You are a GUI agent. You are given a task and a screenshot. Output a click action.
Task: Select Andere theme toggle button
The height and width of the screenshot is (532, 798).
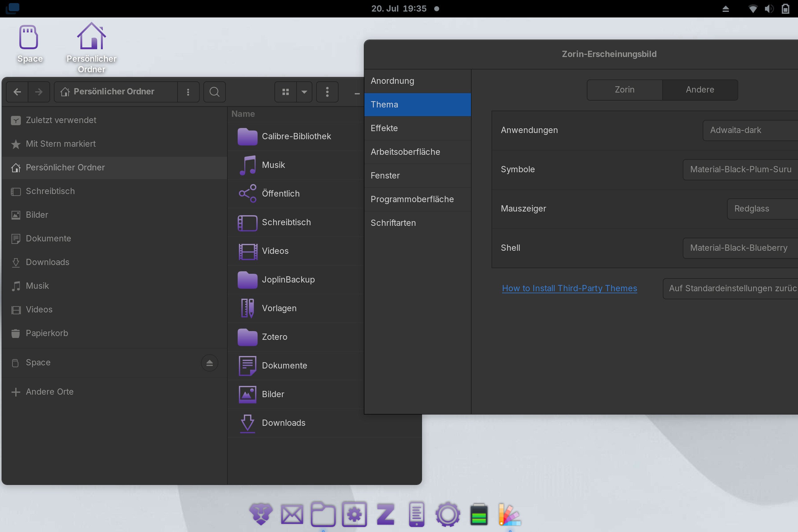point(700,90)
